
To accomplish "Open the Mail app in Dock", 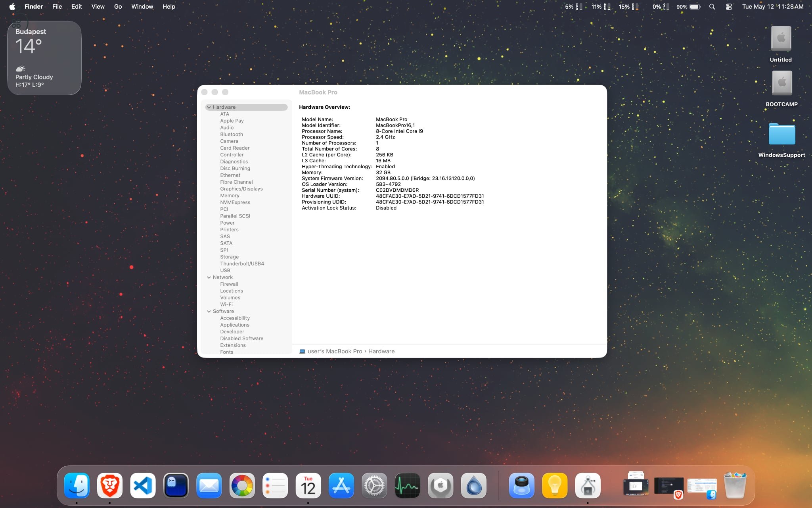I will click(209, 485).
